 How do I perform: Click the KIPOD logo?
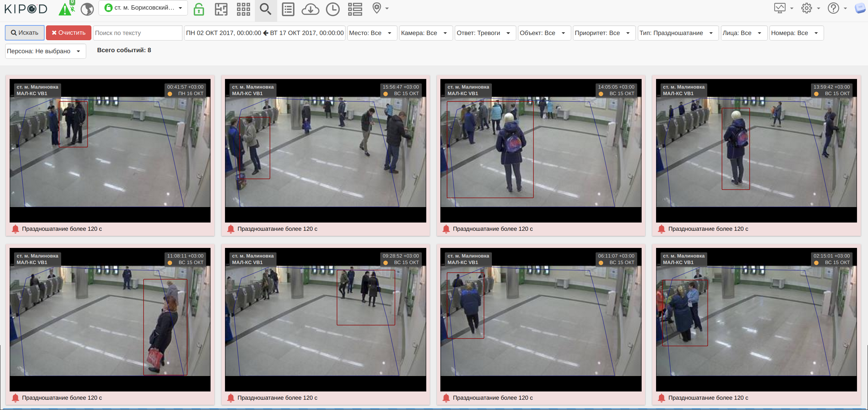[26, 9]
